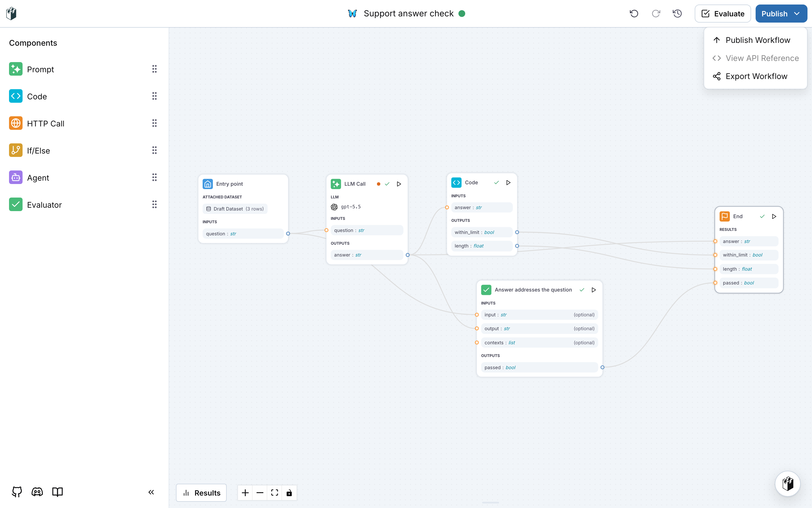The height and width of the screenshot is (508, 812).
Task: Open the LangWatch assistant bubble
Action: [788, 484]
